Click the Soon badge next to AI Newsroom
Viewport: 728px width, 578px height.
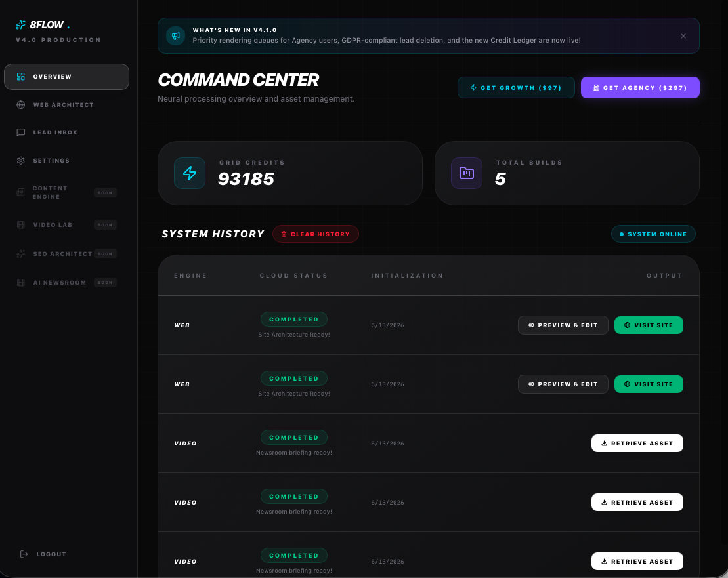coord(105,283)
